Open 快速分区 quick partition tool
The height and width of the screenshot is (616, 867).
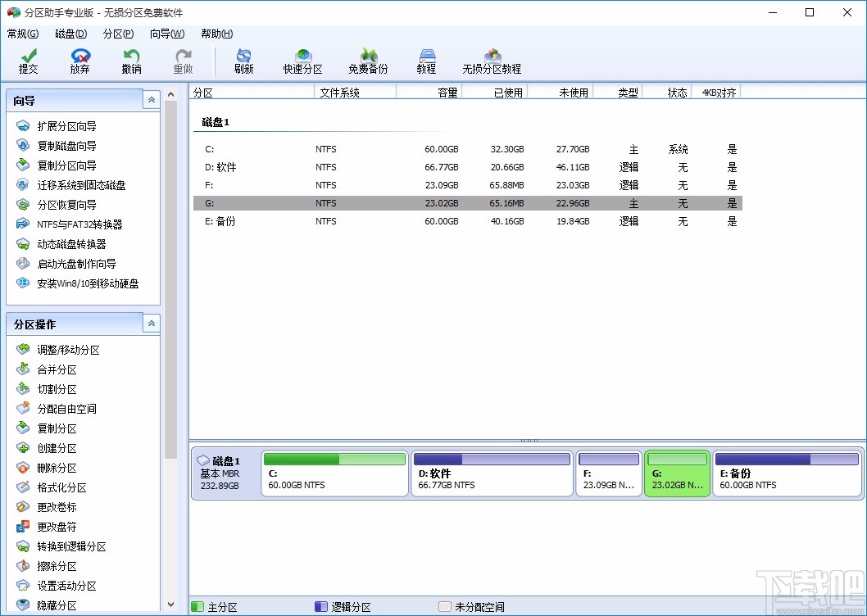click(x=303, y=61)
